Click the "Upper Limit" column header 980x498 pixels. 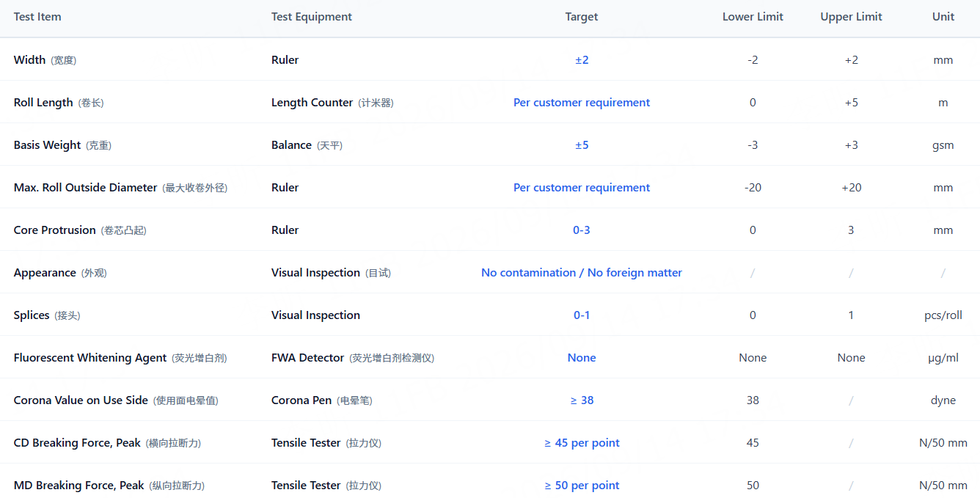851,17
